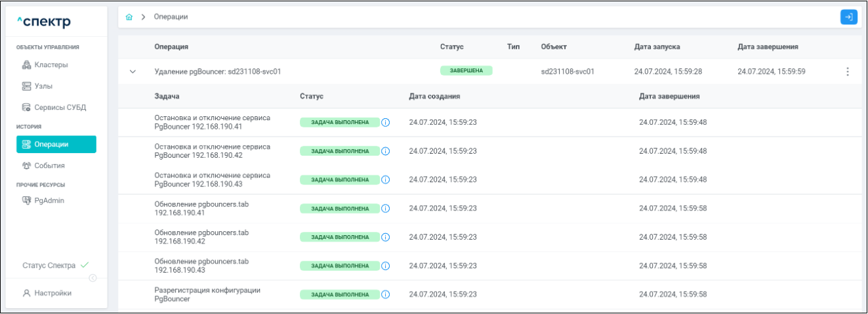Show info for Разрегистрация конфигурации PgBouncer task
Image resolution: width=868 pixels, height=314 pixels.
pos(386,295)
